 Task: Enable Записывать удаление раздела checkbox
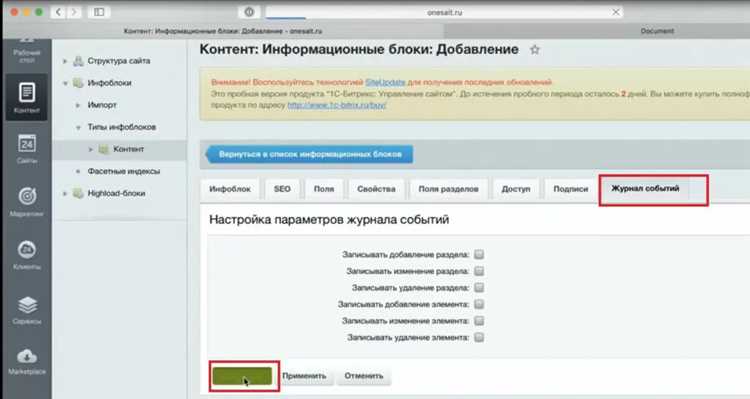(479, 288)
